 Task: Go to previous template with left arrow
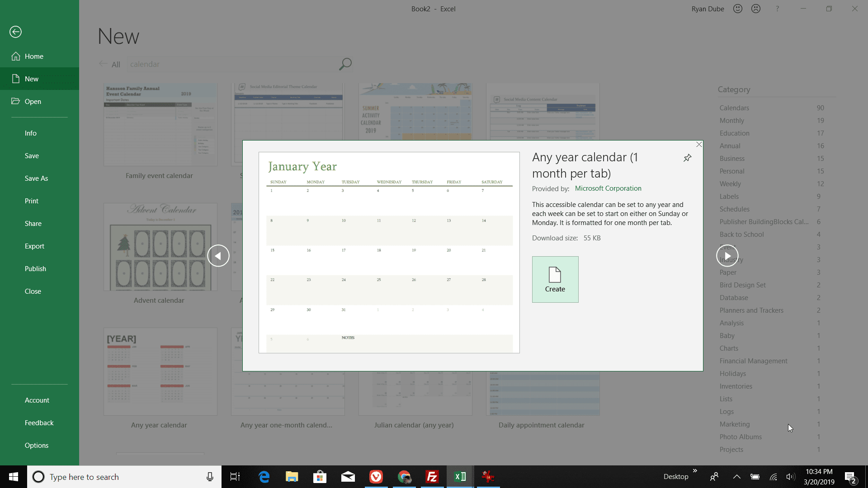point(218,256)
